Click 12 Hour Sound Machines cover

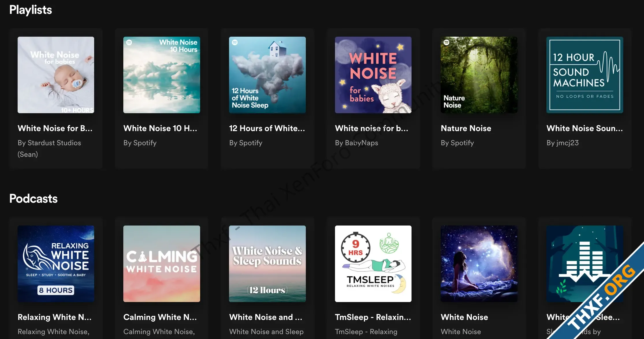(585, 75)
